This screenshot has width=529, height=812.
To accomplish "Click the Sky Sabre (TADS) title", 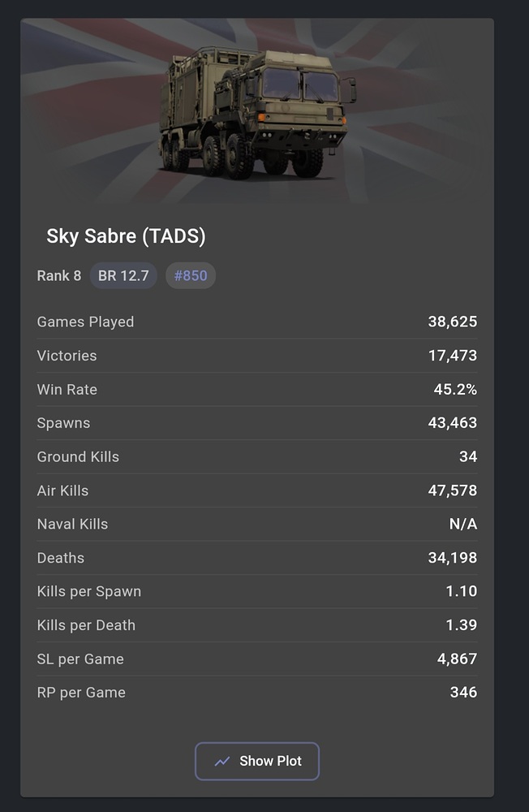I will [126, 236].
